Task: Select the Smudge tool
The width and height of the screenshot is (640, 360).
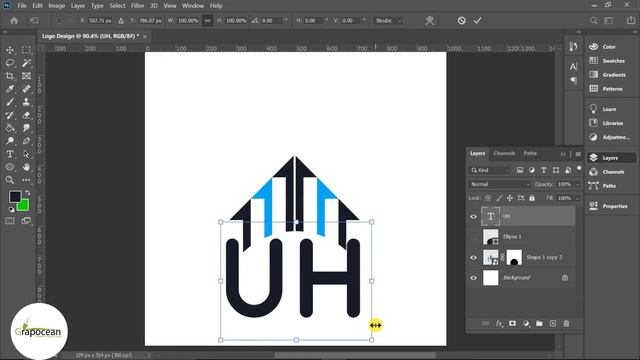Action: (26, 128)
